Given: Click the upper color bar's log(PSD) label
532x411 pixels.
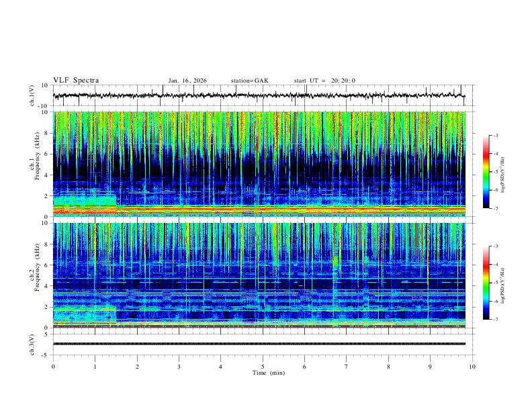Looking at the screenshot, I should click(x=502, y=175).
